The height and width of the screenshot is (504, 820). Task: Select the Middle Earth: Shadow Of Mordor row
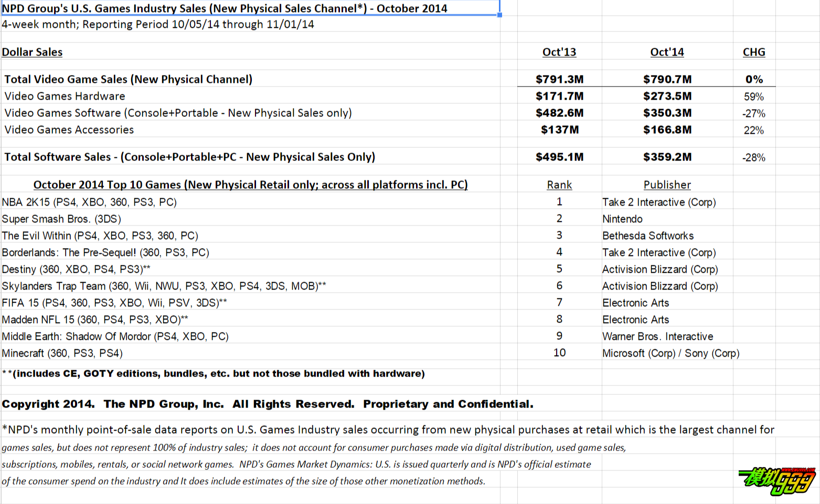[115, 336]
